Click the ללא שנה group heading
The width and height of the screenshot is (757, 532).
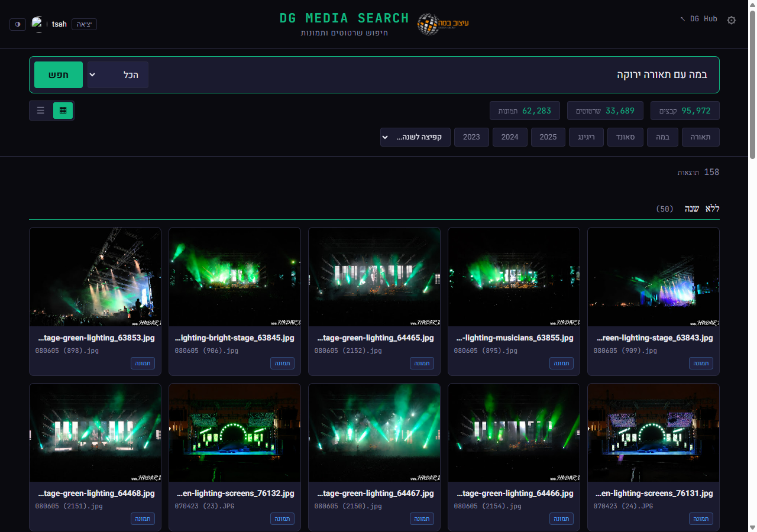pyautogui.click(x=702, y=209)
